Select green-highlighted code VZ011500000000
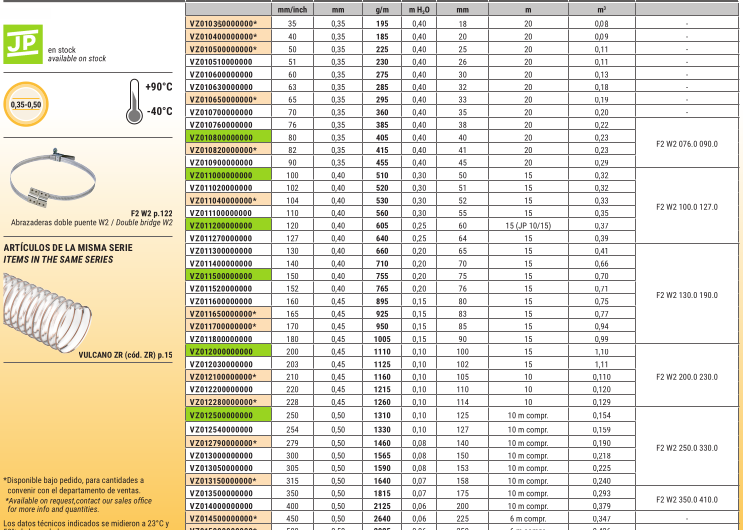 (x=222, y=276)
